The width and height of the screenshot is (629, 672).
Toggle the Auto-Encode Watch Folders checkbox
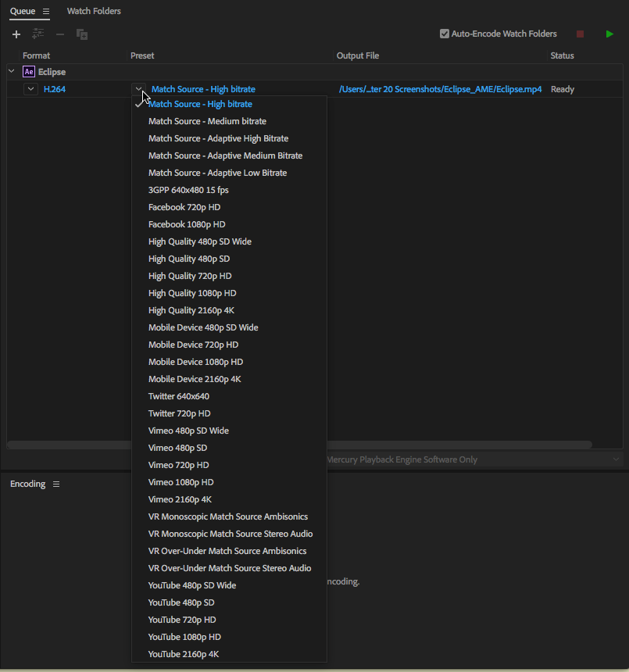pyautogui.click(x=445, y=34)
